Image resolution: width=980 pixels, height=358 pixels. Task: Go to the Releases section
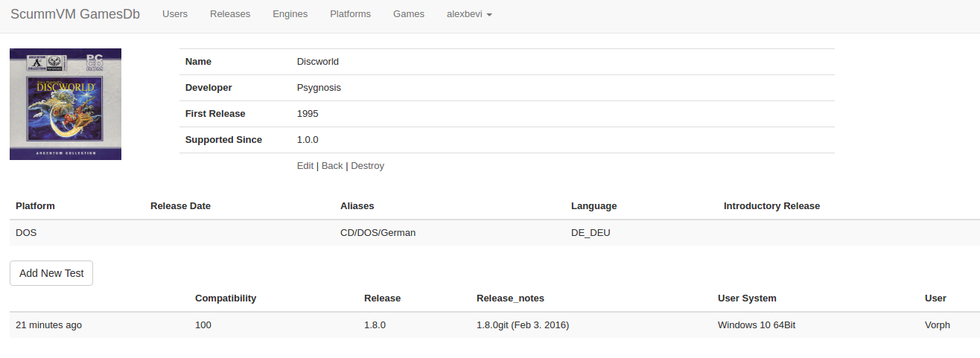230,14
